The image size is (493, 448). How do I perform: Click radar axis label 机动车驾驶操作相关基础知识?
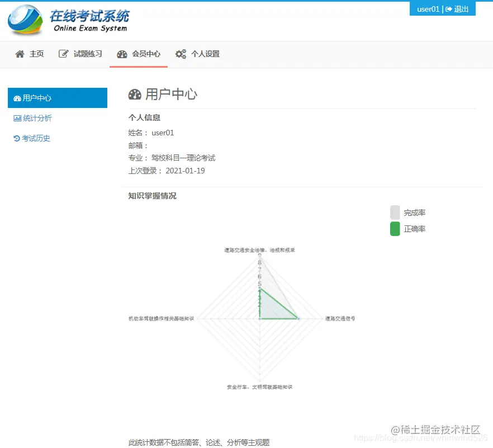pyautogui.click(x=162, y=319)
